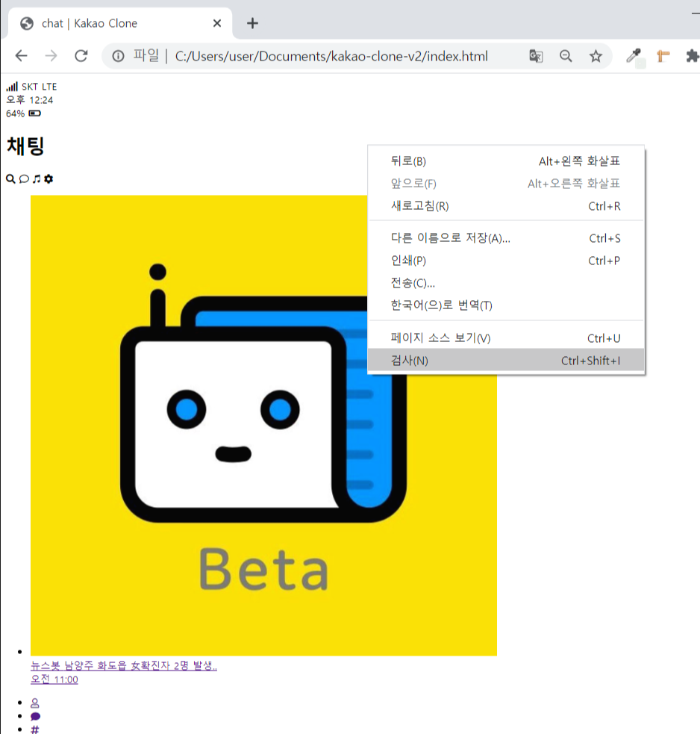Choose 새로고침(R) from context menu
The image size is (700, 734).
pyautogui.click(x=506, y=206)
